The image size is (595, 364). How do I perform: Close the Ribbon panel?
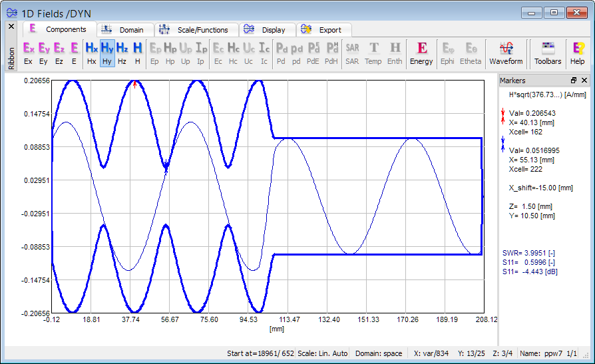point(11,27)
